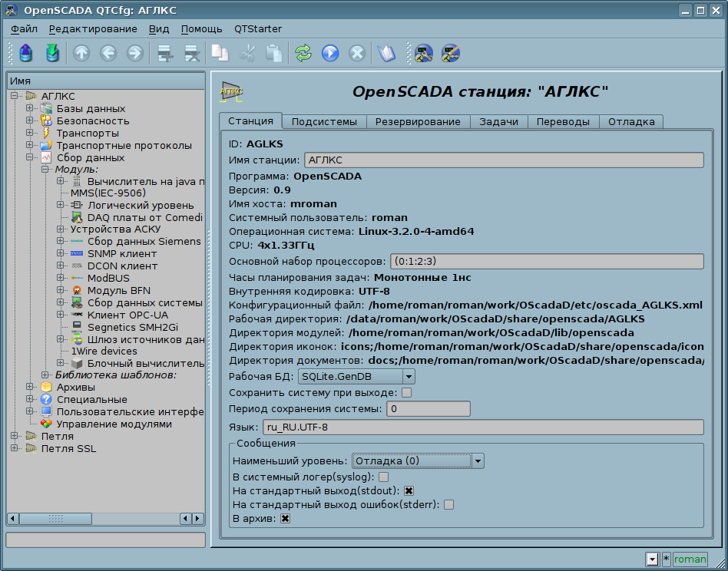Screen dimensions: 728x571
Task: Open the Помощь menu
Action: pyautogui.click(x=201, y=28)
